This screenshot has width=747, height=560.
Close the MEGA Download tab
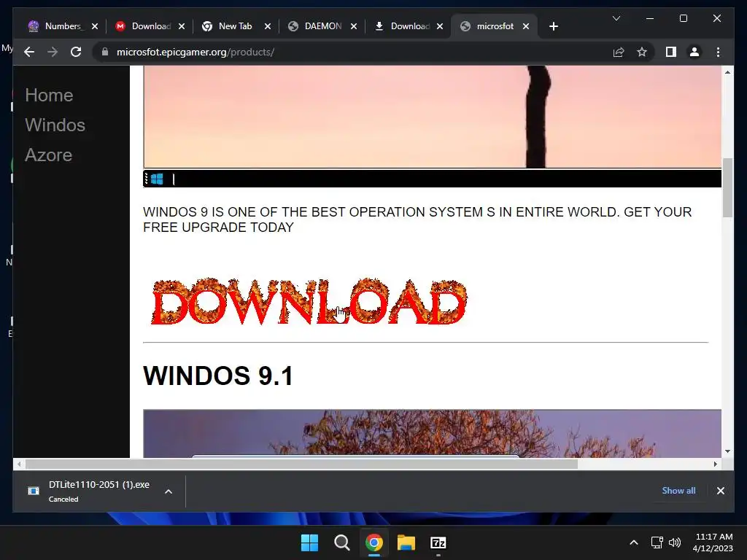pos(182,26)
